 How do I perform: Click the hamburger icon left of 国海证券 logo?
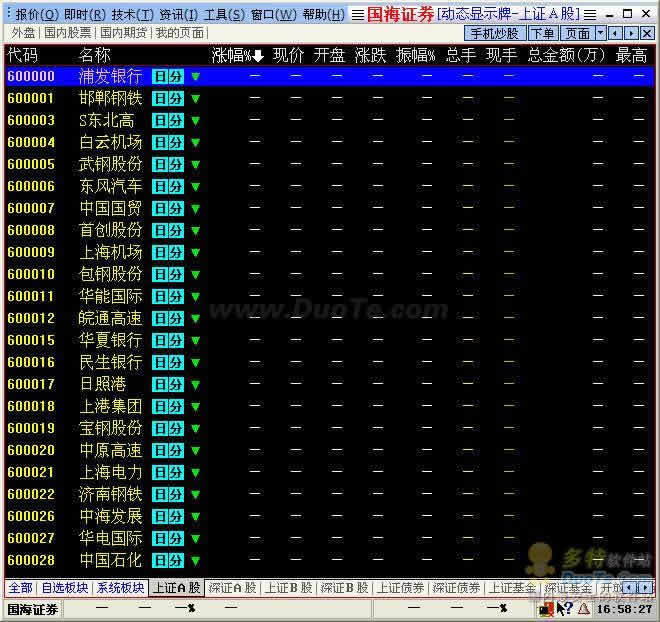tap(358, 15)
